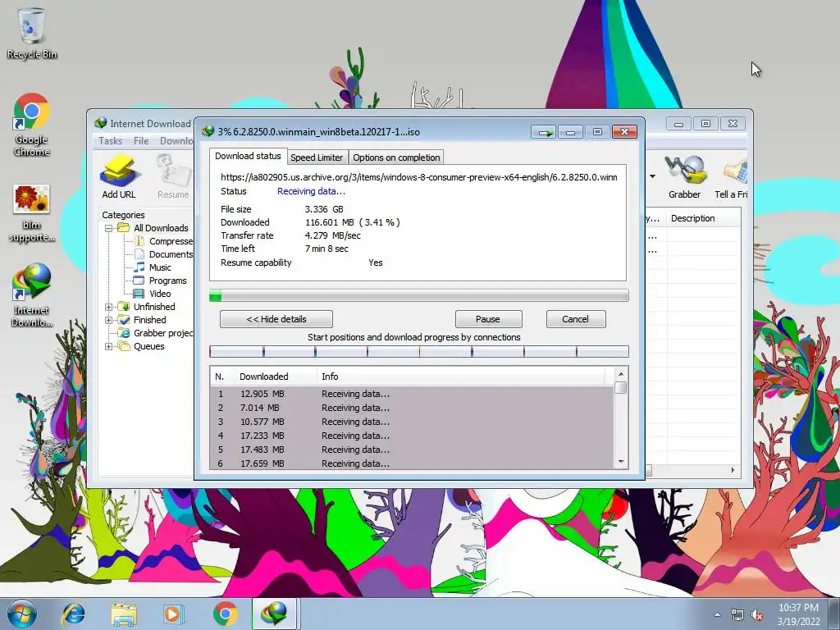Open Internet Download Manager desktop shortcut

click(32, 295)
